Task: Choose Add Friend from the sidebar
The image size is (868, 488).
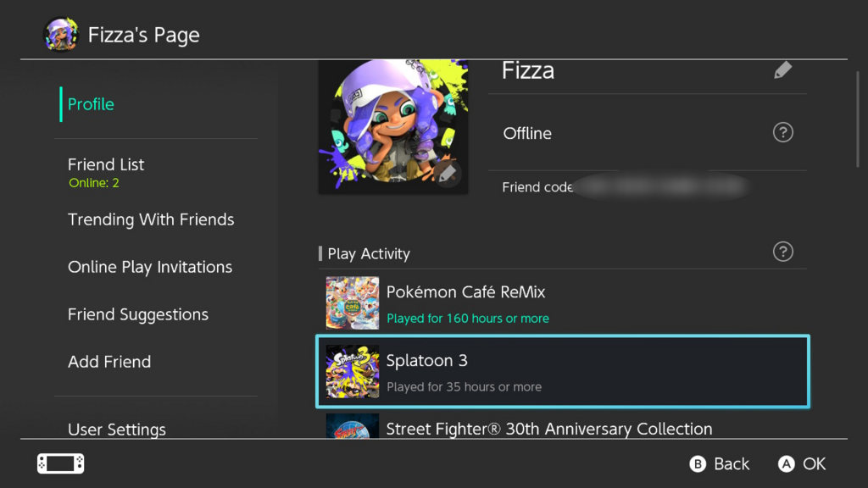Action: pos(109,362)
